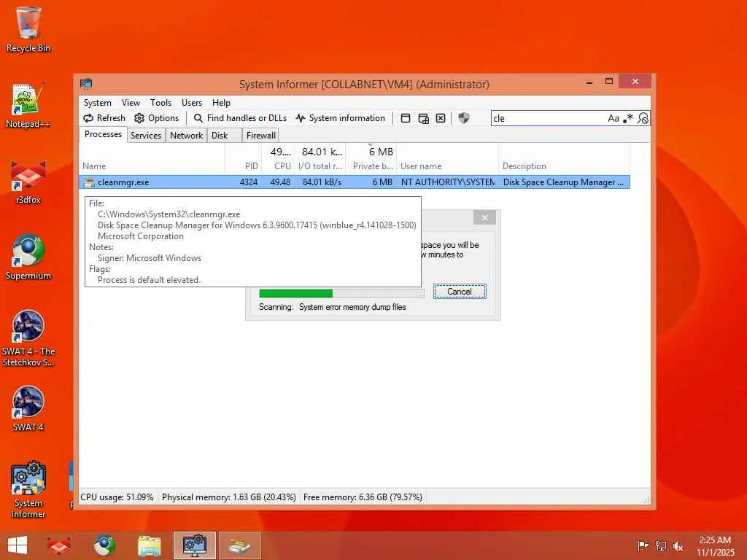Open System Informer desktop shortcut
Image resolution: width=747 pixels, height=560 pixels.
pos(28,489)
